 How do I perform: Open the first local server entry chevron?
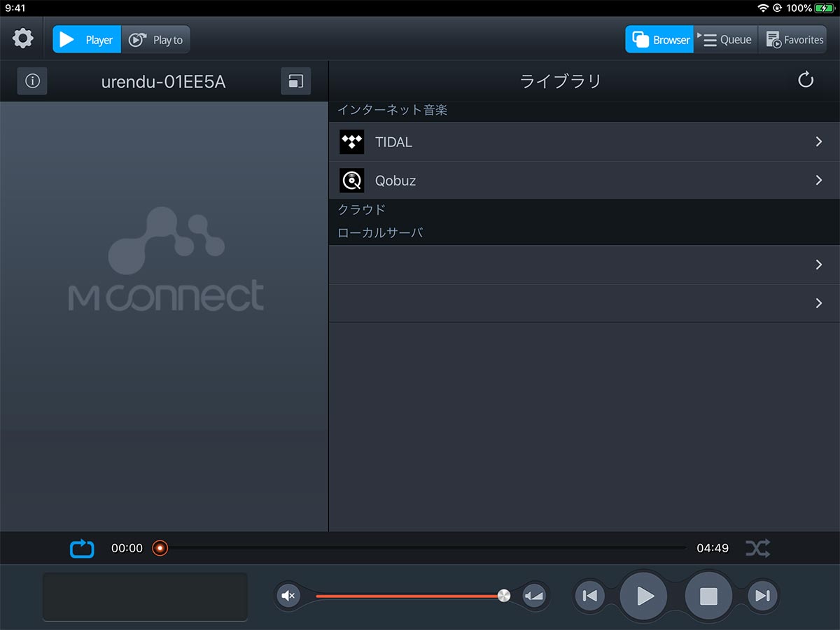click(x=818, y=265)
